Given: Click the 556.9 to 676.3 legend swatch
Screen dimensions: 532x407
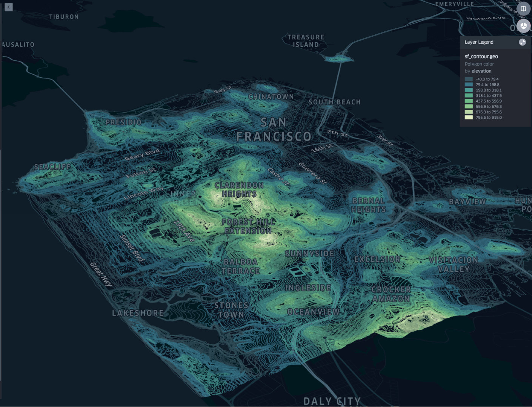Looking at the screenshot, I should click(x=469, y=107).
